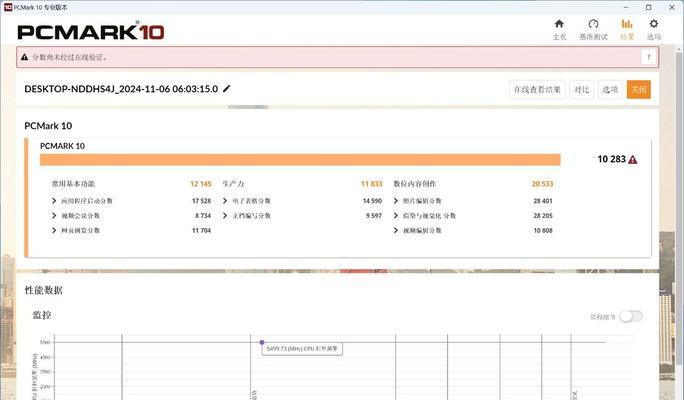
Task: Click the Productivity score 11 833
Action: click(x=371, y=184)
